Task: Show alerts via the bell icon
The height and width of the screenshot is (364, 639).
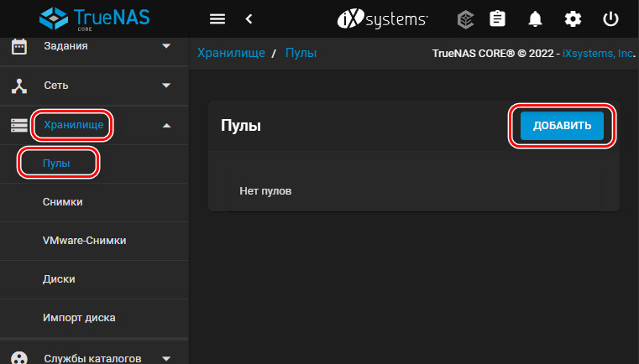Action: [x=535, y=18]
